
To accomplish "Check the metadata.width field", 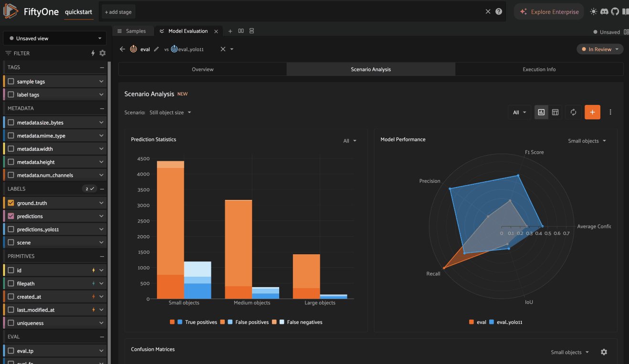I will 11,149.
